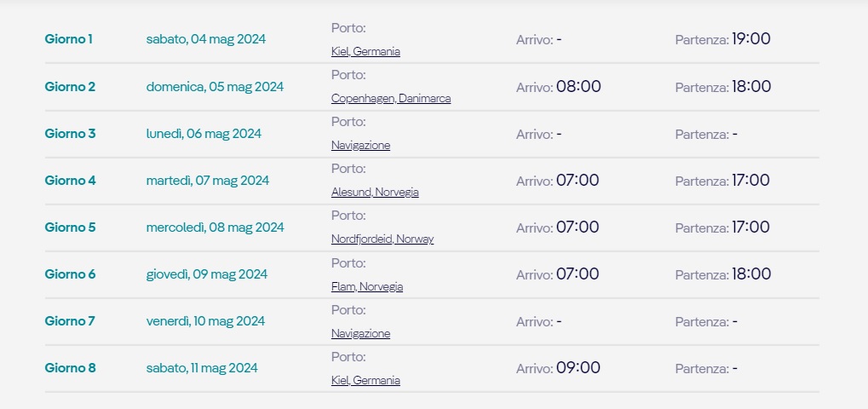The image size is (868, 409).
Task: Select the Giorno 2 label
Action: (70, 86)
